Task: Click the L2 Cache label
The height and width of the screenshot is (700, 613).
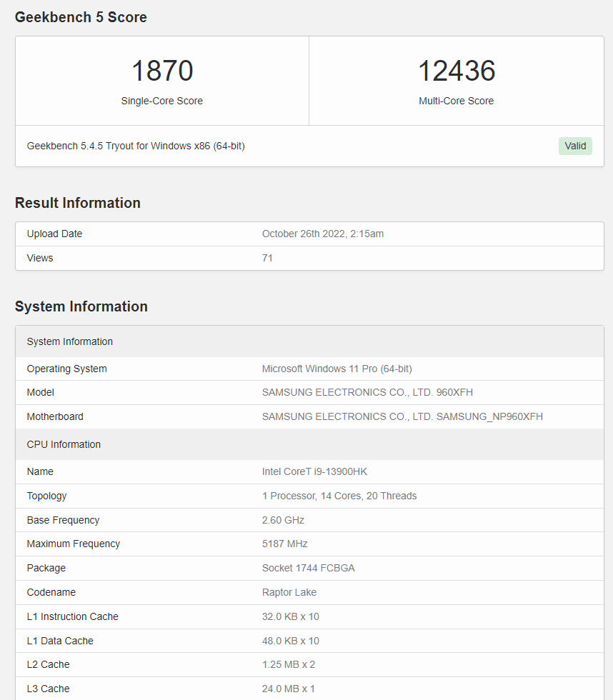Action: click(48, 665)
